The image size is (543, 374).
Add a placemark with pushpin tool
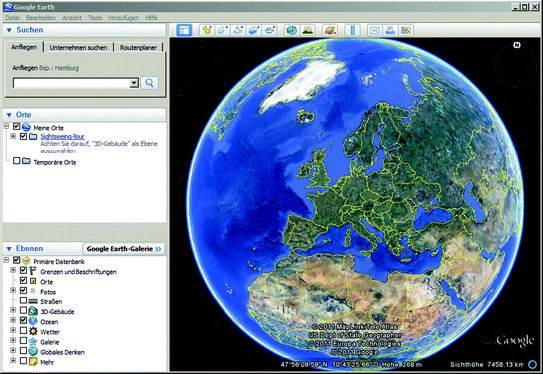pyautogui.click(x=207, y=30)
